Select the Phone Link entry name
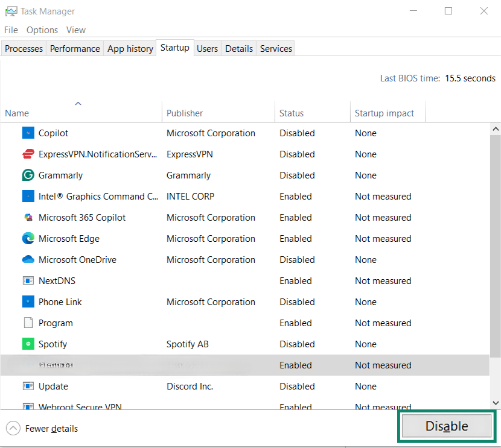This screenshot has height=448, width=501. (60, 302)
